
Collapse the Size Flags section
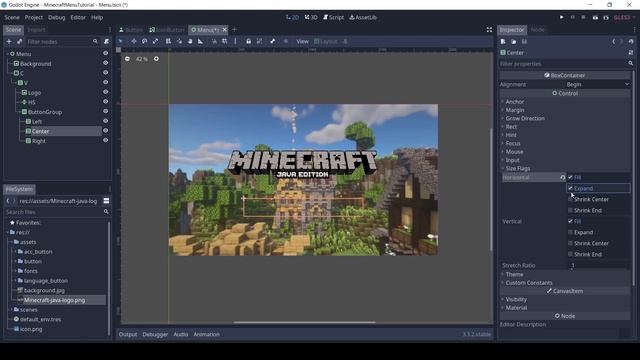[x=518, y=169]
